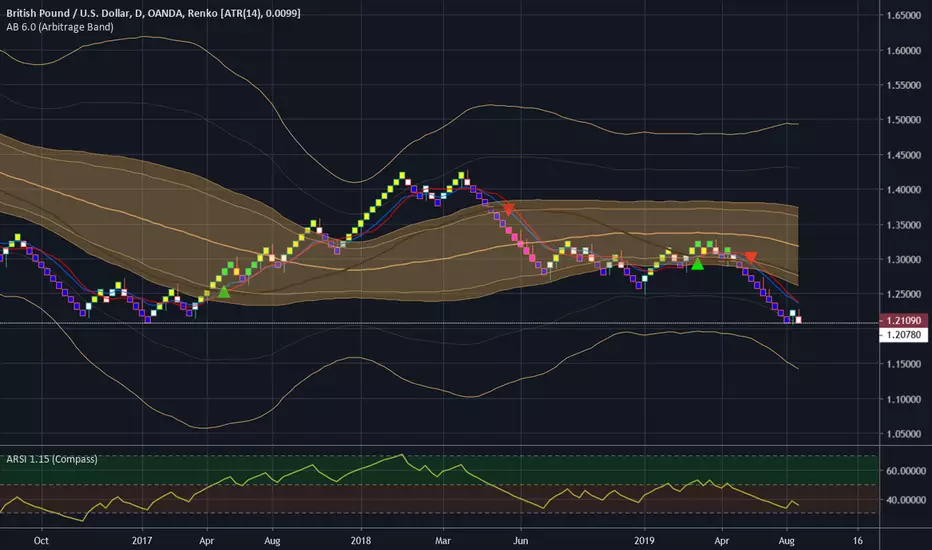Click the 1.65000 price axis label
This screenshot has height=550, width=932.
(903, 15)
